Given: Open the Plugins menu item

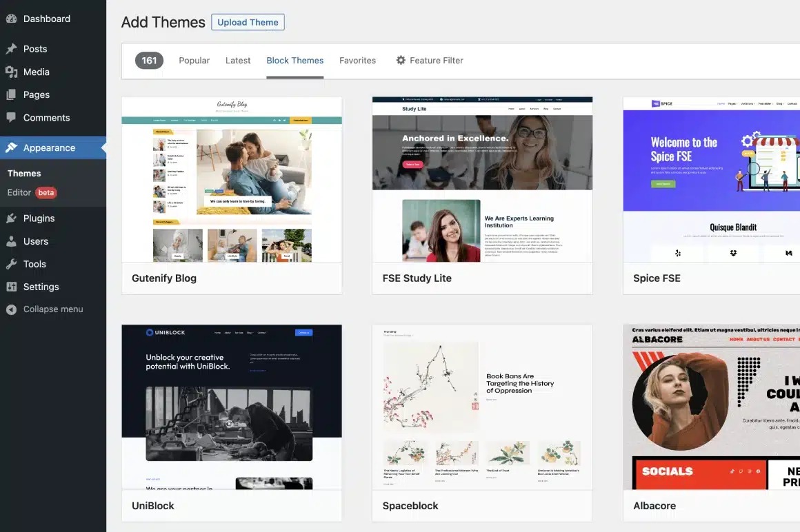Looking at the screenshot, I should coord(53,218).
